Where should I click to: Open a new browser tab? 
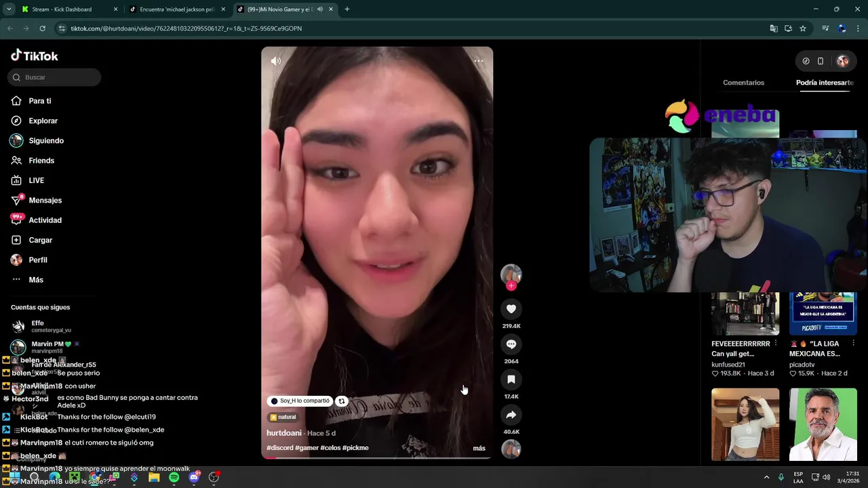(x=347, y=9)
